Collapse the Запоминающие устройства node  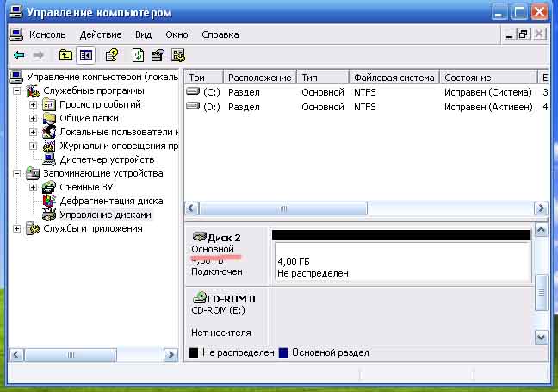[x=17, y=173]
